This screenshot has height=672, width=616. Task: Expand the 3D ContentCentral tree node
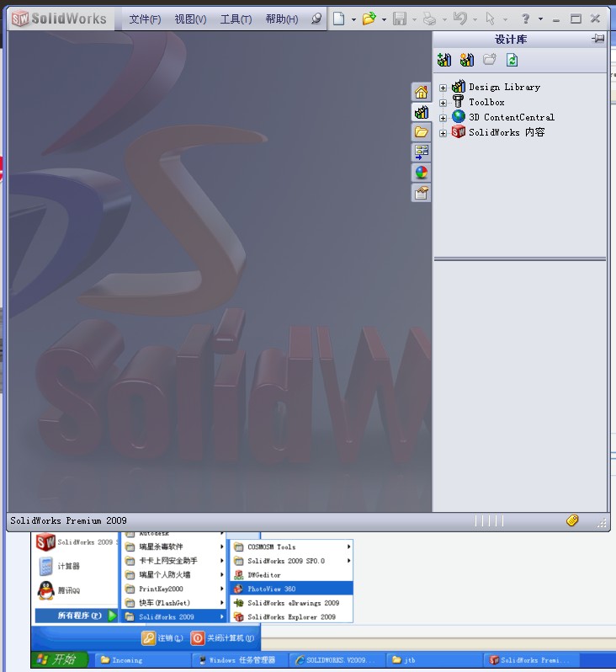point(443,118)
